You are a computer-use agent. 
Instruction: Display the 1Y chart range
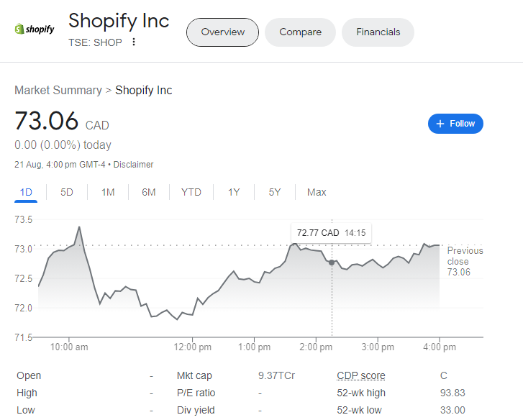pos(234,192)
